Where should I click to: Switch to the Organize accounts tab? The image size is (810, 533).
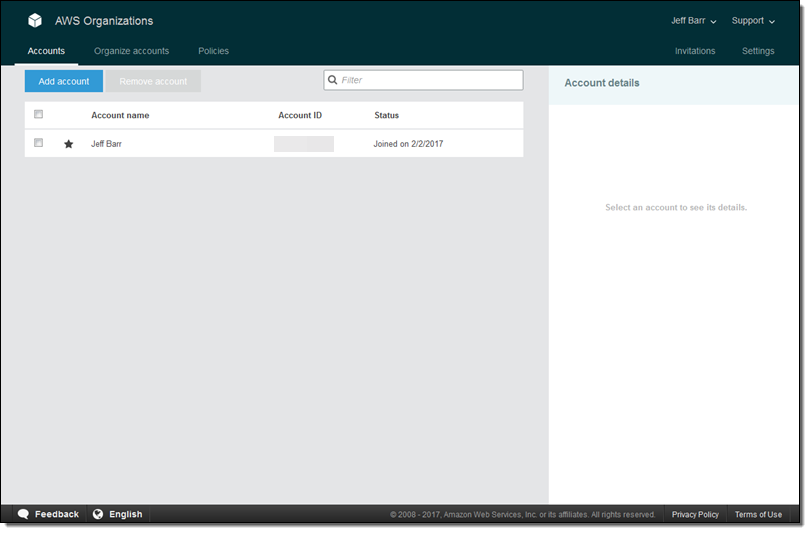click(x=131, y=51)
